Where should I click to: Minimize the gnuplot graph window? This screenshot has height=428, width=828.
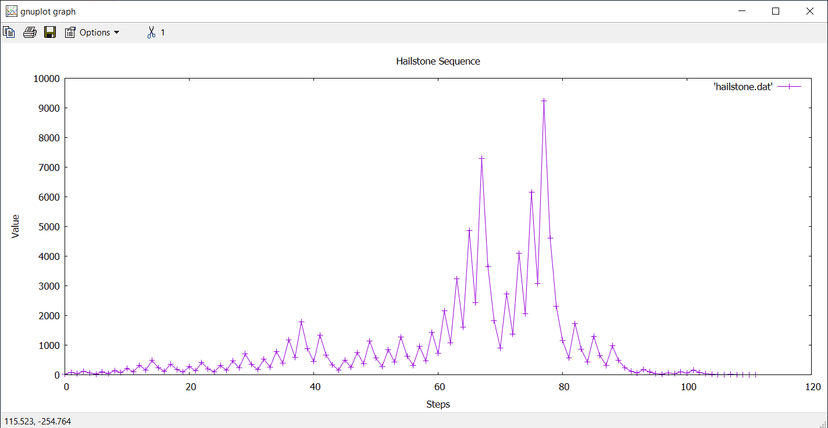pos(742,10)
